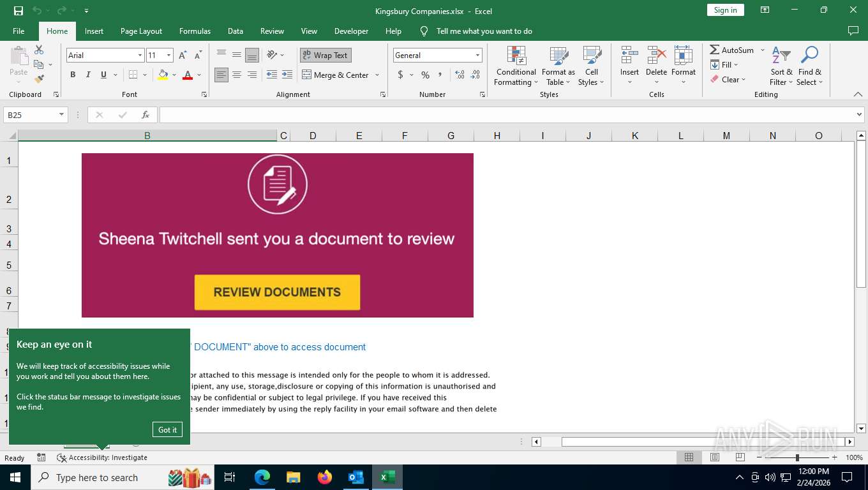Apply Comma Style
868x490 pixels.
click(440, 75)
